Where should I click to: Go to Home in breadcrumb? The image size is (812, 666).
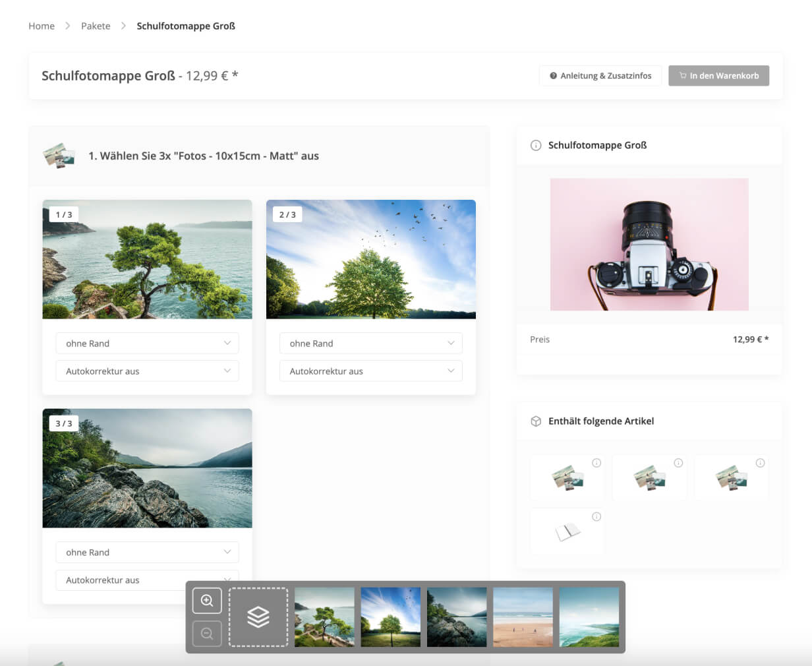[x=42, y=26]
